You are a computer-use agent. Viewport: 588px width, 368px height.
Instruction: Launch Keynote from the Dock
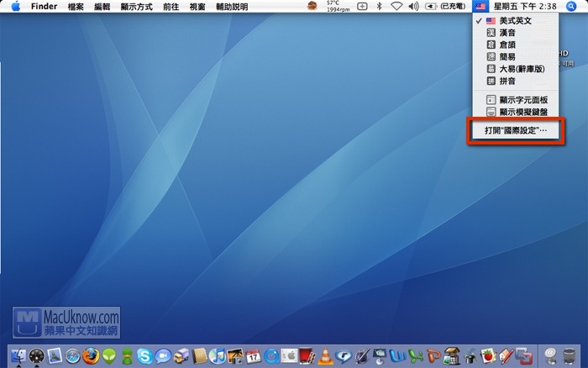(x=380, y=355)
